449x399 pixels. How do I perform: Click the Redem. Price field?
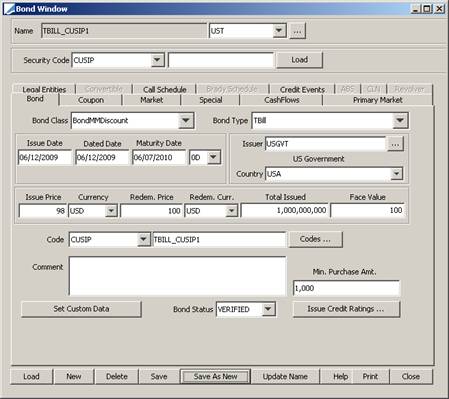click(x=151, y=211)
